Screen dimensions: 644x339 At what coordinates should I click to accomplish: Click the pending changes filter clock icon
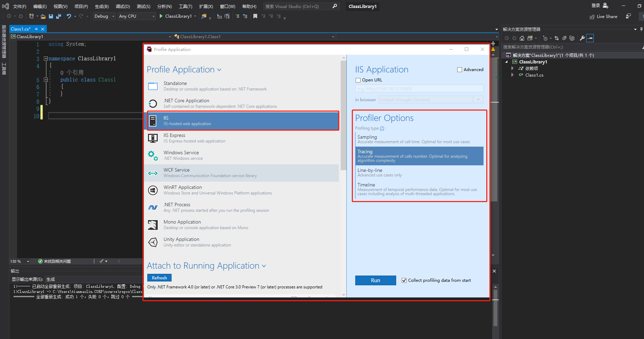coord(545,38)
